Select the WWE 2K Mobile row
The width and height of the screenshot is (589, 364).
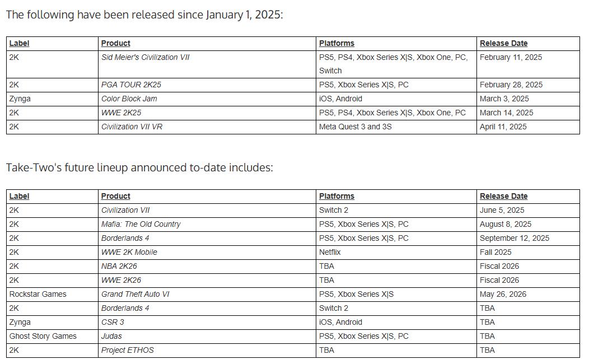click(293, 253)
